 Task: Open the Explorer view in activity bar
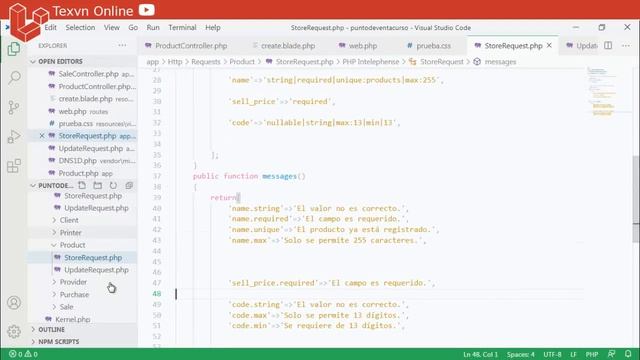click(x=14, y=49)
